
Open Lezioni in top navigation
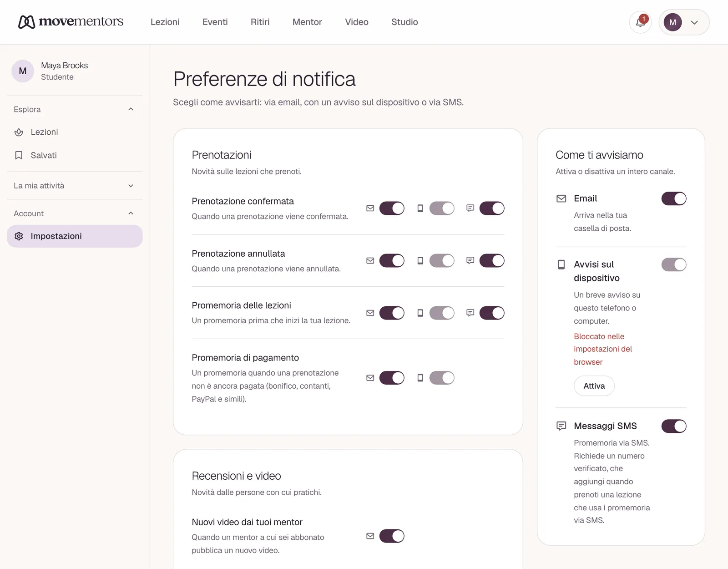coord(165,22)
